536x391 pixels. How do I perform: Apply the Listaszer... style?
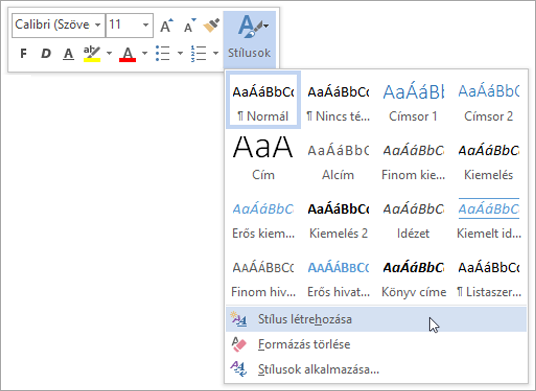[488, 275]
